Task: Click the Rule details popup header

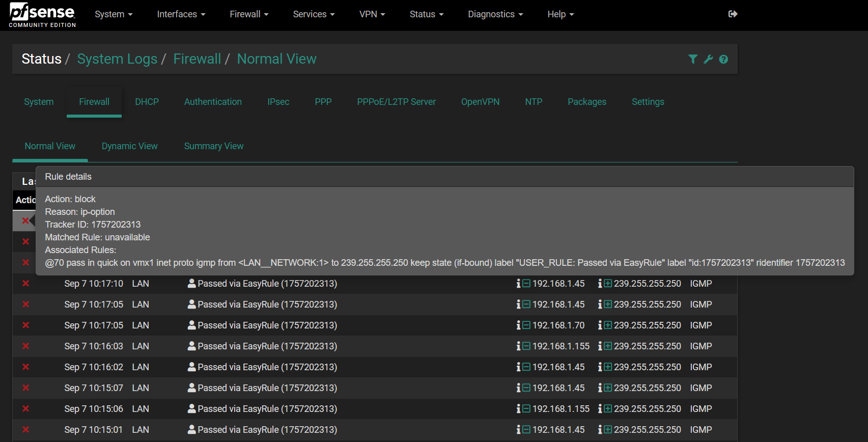Action: click(444, 177)
